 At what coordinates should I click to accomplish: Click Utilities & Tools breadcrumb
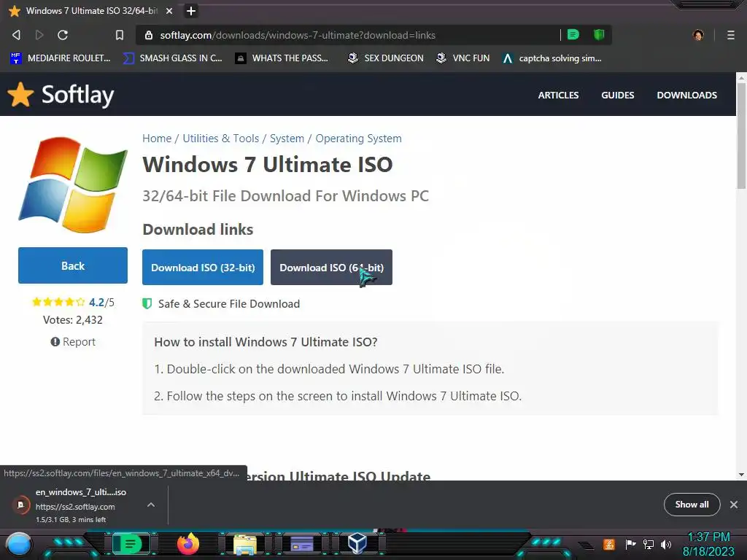click(220, 138)
